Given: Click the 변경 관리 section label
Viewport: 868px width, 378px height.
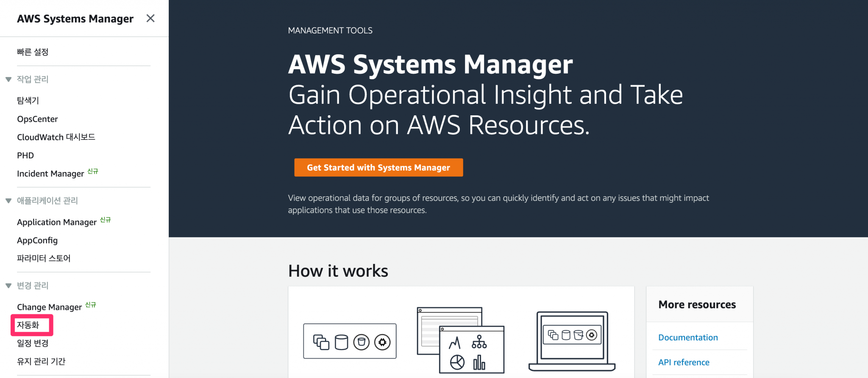Looking at the screenshot, I should pyautogui.click(x=33, y=286).
